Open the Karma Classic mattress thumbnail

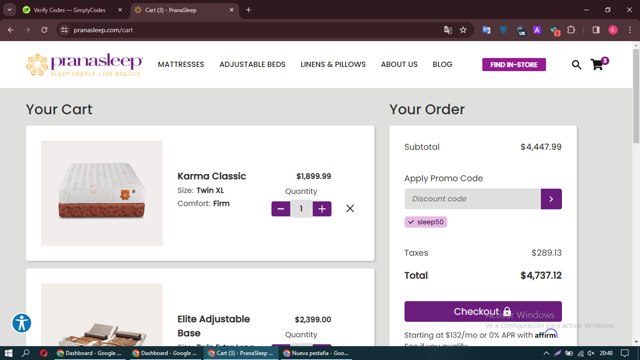pyautogui.click(x=102, y=193)
